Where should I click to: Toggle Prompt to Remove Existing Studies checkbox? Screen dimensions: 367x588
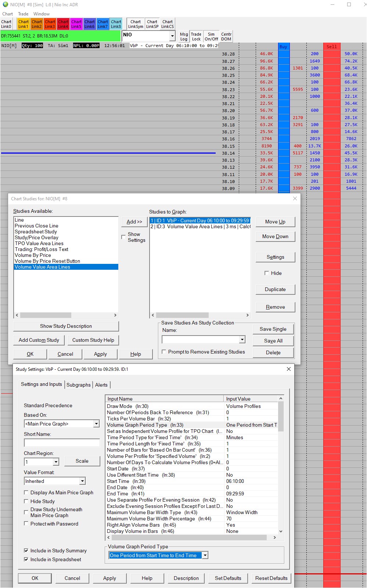pyautogui.click(x=164, y=352)
